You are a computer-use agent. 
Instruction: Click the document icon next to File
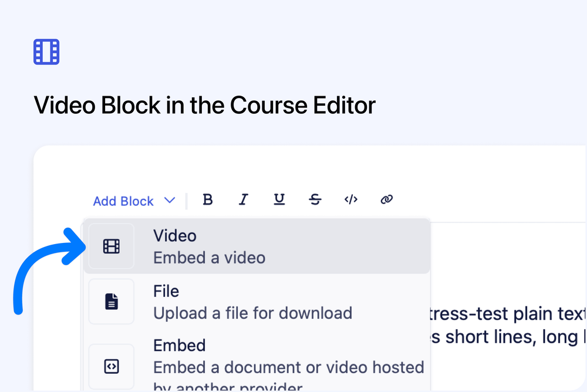point(112,301)
